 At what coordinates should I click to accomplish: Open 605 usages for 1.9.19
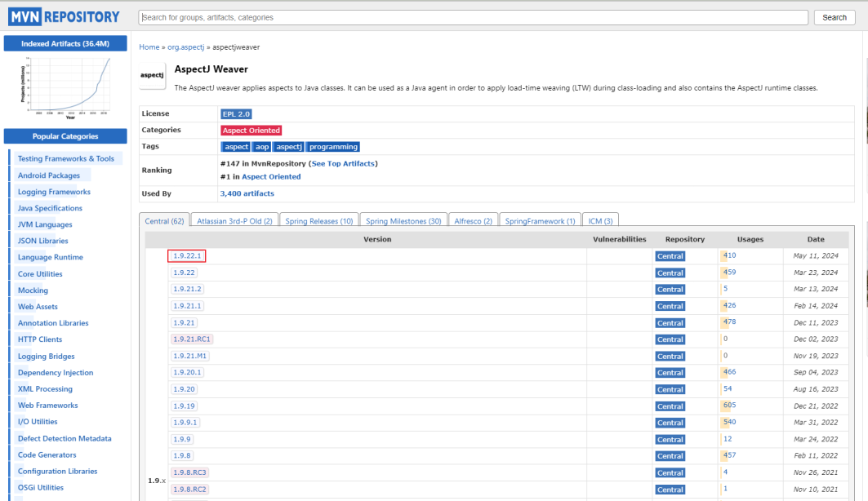730,406
